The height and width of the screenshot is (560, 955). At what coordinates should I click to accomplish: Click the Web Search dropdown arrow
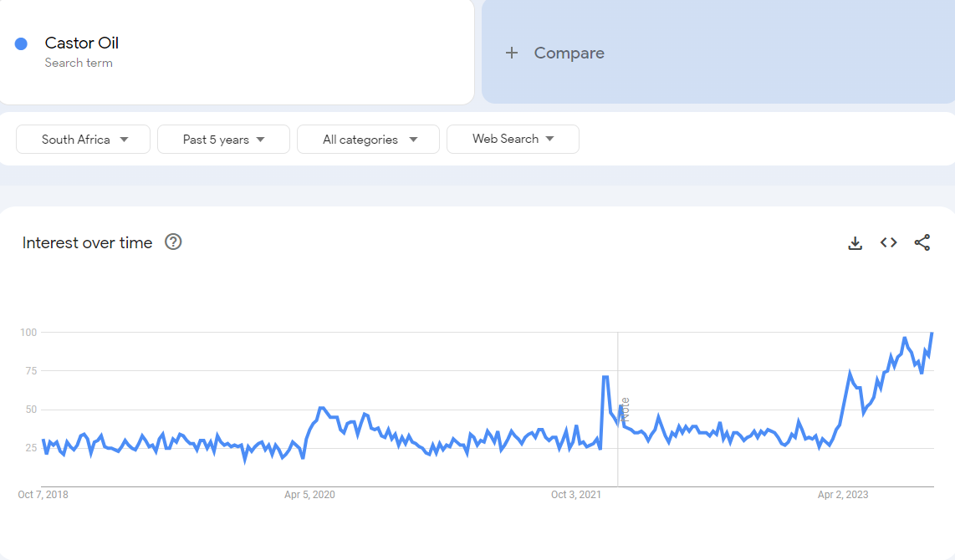[x=550, y=139]
